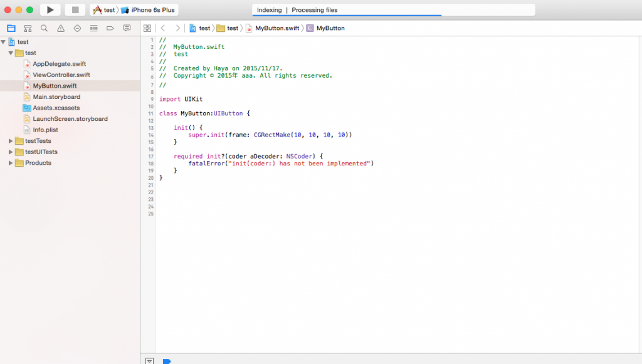Collapse the test project root

click(x=4, y=42)
